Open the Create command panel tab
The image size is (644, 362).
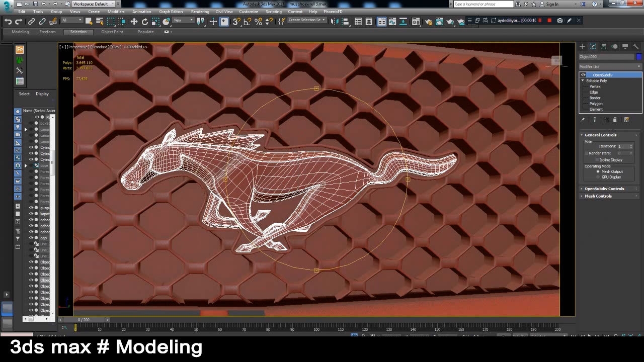(582, 46)
